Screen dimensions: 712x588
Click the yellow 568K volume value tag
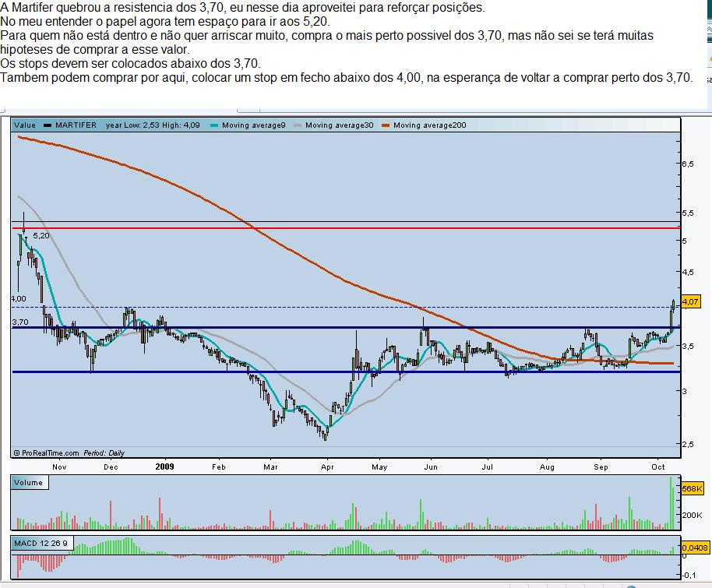tap(692, 488)
